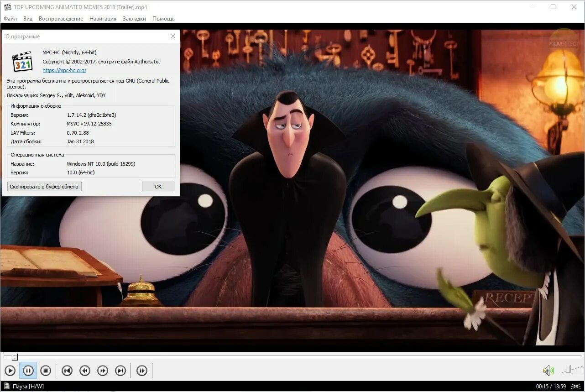The width and height of the screenshot is (585, 392).
Task: Open the Вид menu
Action: point(28,19)
